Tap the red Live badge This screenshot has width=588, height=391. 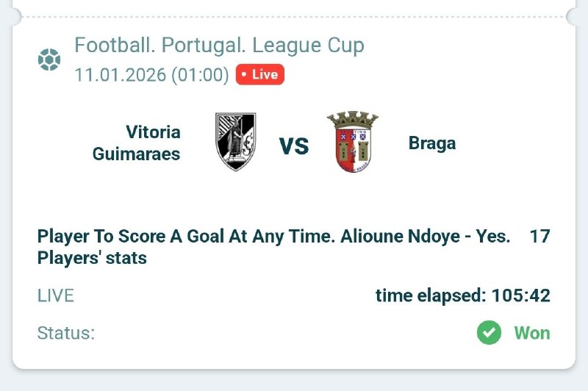(x=260, y=75)
